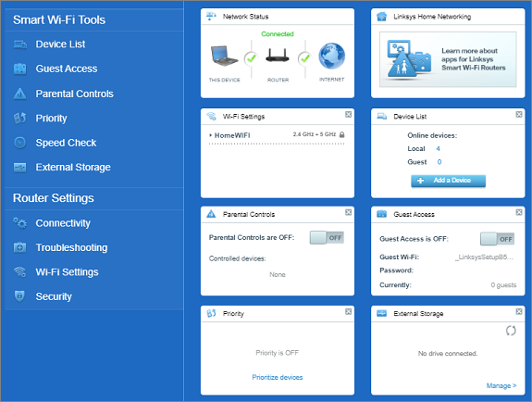Expand the HomeWIFI network arrow
Image resolution: width=532 pixels, height=402 pixels.
[211, 135]
